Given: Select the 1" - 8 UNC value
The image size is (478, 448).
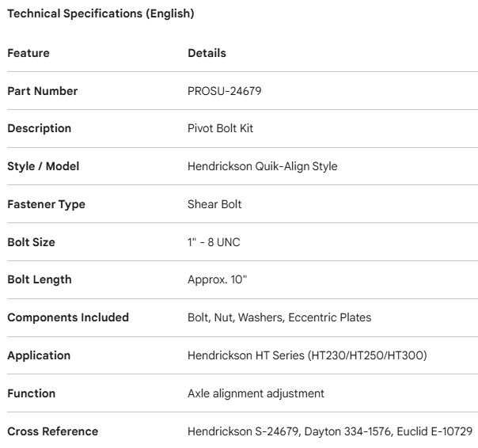Looking at the screenshot, I should (x=214, y=242).
